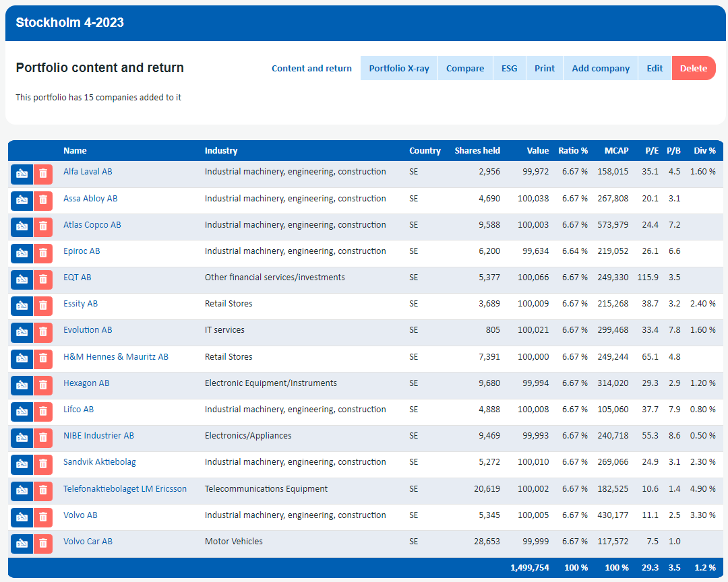
Task: Open the NIBE Industrier AB link
Action: point(98,436)
